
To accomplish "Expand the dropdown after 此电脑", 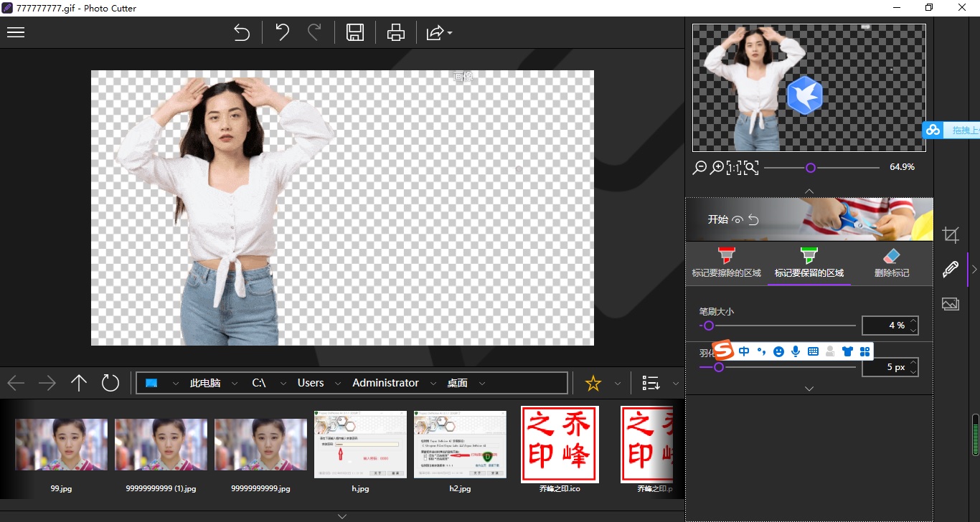I will [235, 384].
